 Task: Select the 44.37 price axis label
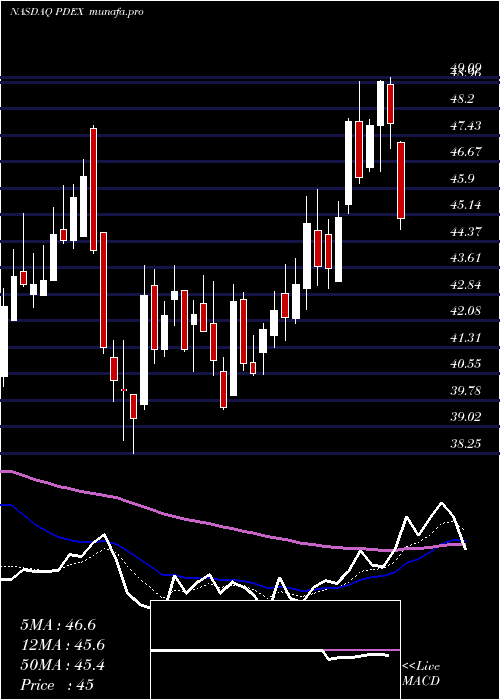click(466, 231)
